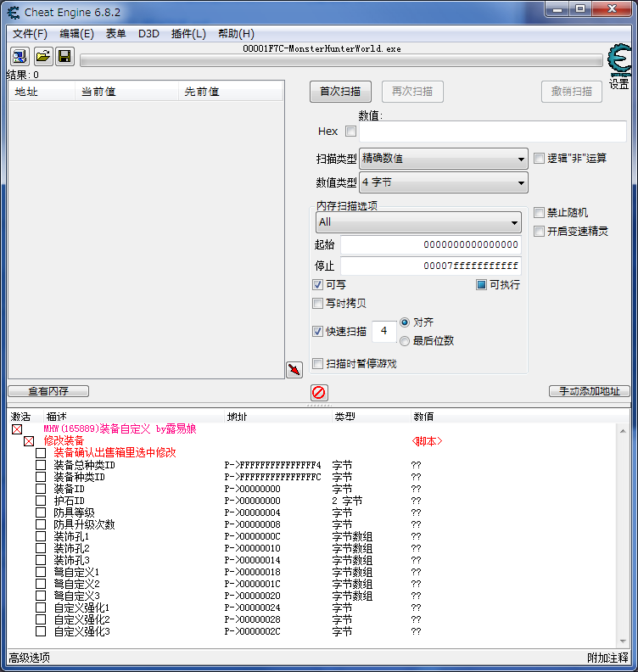Screen dimensions: 638x672
Task: Click the 类型 column header
Action: click(371, 417)
